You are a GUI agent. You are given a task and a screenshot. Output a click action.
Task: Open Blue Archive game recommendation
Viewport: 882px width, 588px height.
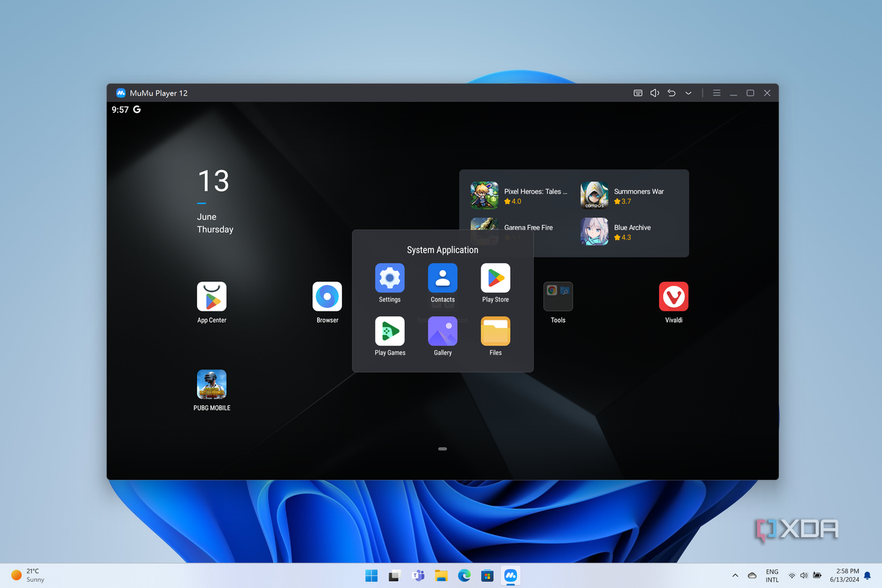click(x=617, y=232)
